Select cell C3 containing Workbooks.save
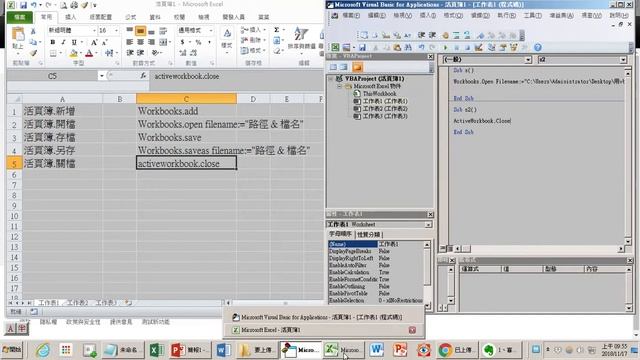Screen dimensions: 640x360 click(x=186, y=137)
